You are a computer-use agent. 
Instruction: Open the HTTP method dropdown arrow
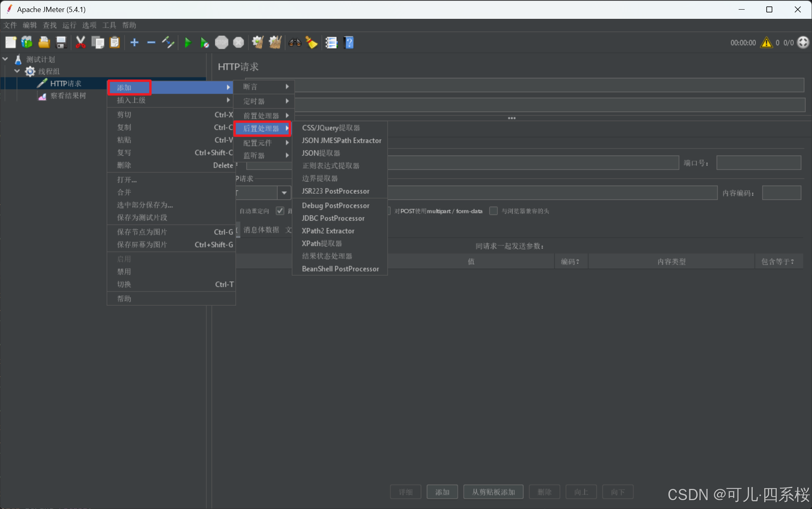(284, 193)
